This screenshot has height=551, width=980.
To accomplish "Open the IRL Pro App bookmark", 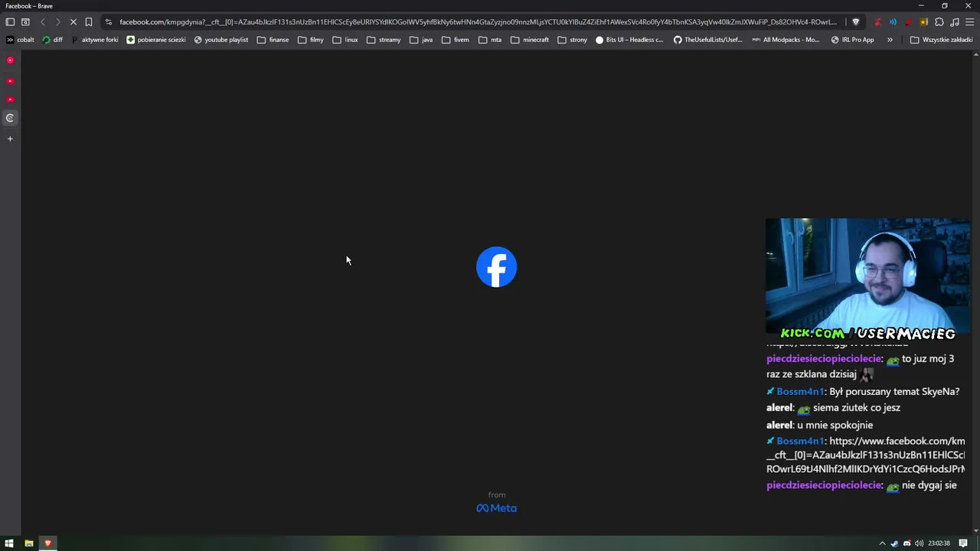I will pyautogui.click(x=853, y=40).
